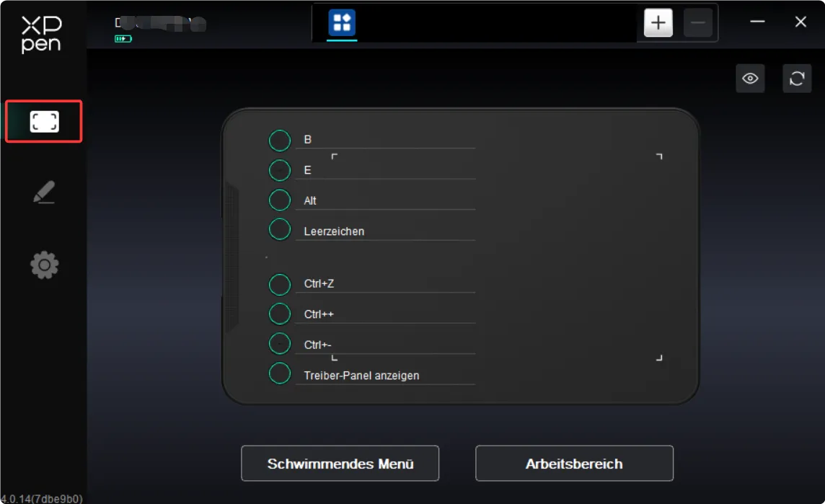Edit the Treiber-Panel anzeigen field
Viewport: 825px width, 504px height.
(x=385, y=376)
